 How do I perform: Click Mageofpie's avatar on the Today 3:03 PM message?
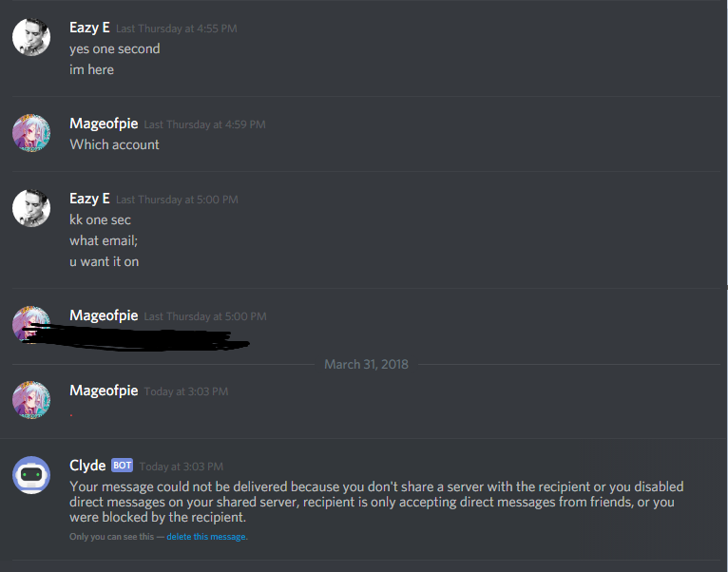click(31, 400)
